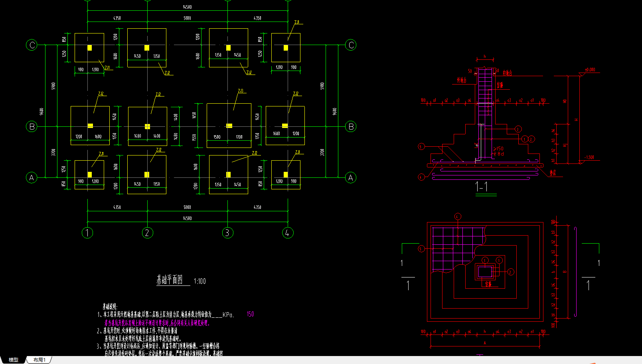The height and width of the screenshot is (364, 642).
Task: Click the KPa unit text in notes
Action: (228, 315)
